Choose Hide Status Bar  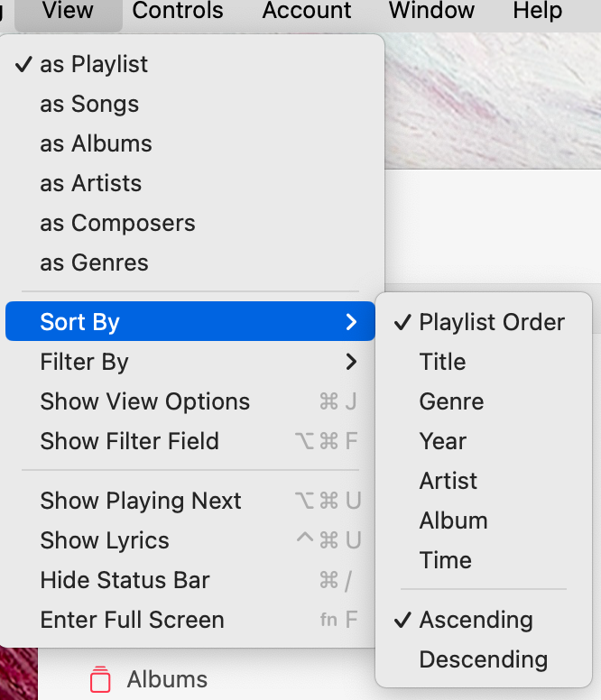(x=190, y=580)
